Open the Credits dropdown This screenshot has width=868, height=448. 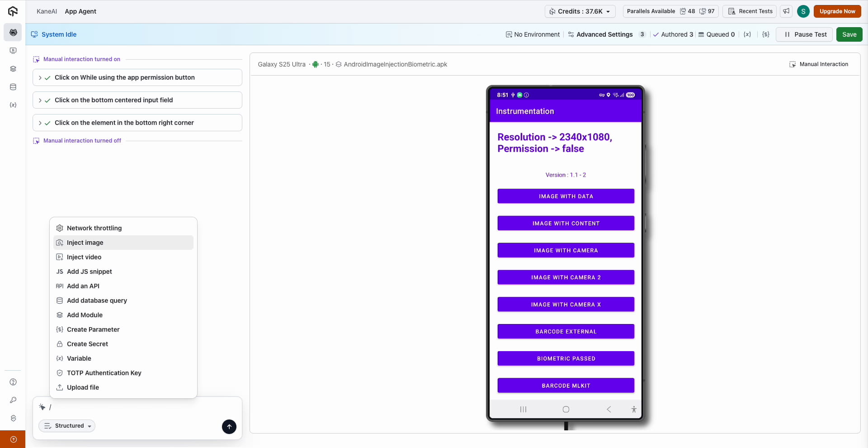[580, 11]
